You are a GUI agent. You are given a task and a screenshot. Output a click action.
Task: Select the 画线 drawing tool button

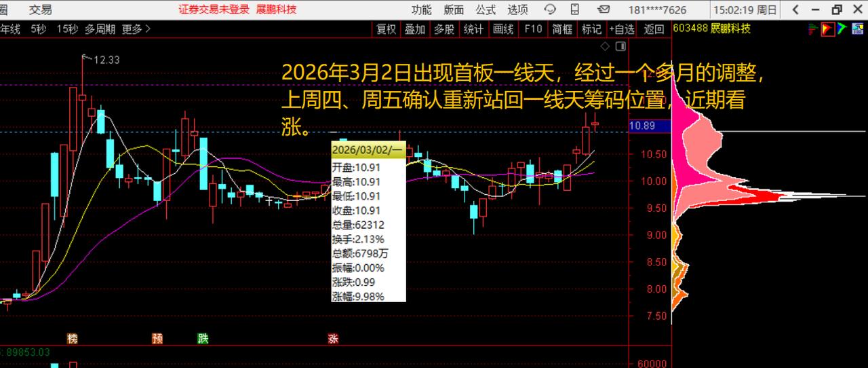click(x=503, y=29)
